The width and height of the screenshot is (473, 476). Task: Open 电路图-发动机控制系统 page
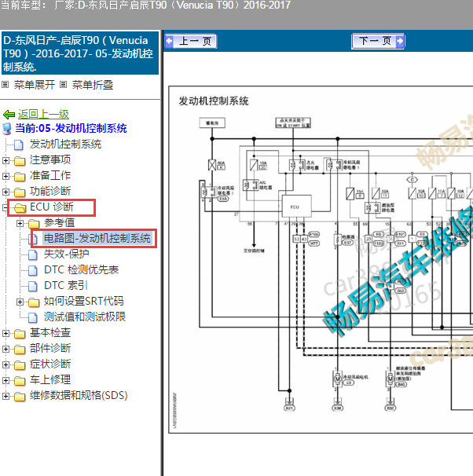pos(97,239)
